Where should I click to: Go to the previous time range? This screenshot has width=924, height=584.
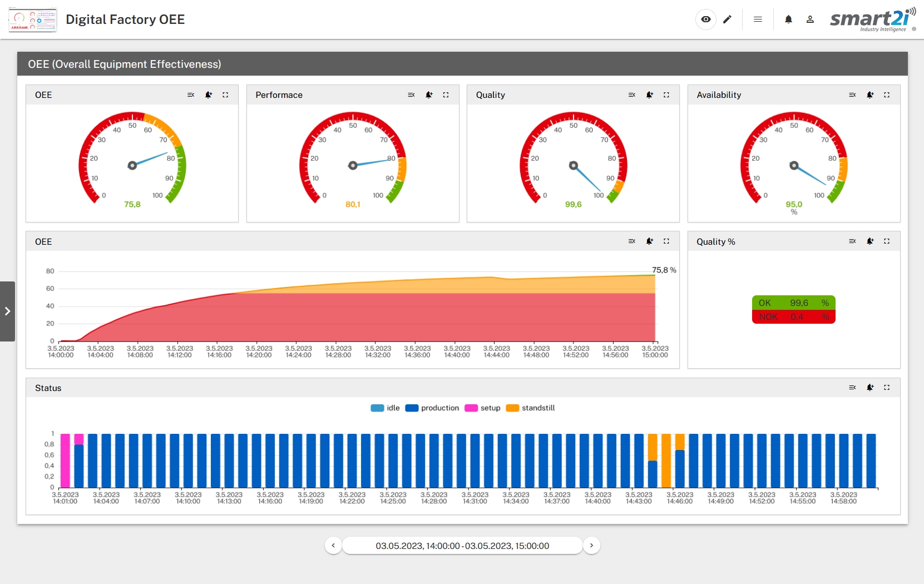pyautogui.click(x=333, y=546)
